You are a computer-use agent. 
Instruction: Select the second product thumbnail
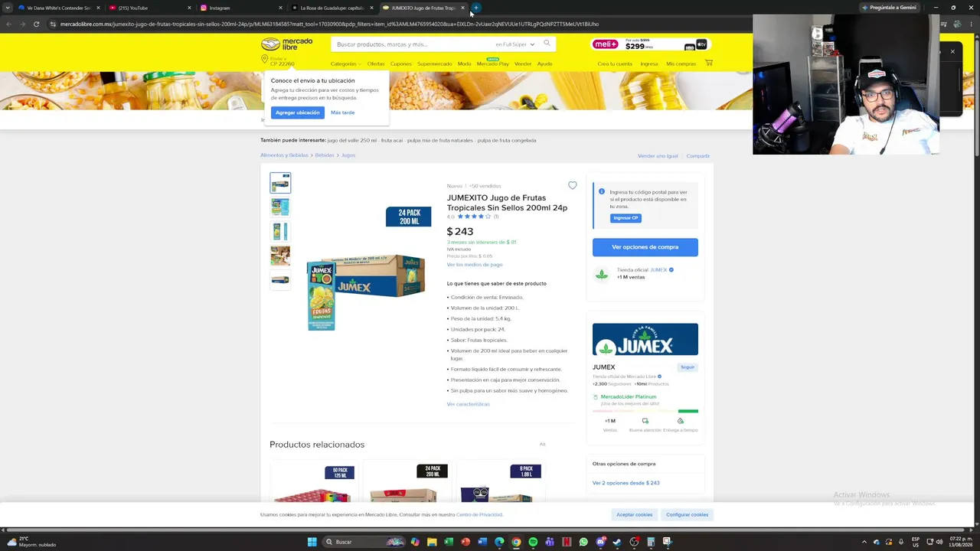(280, 207)
